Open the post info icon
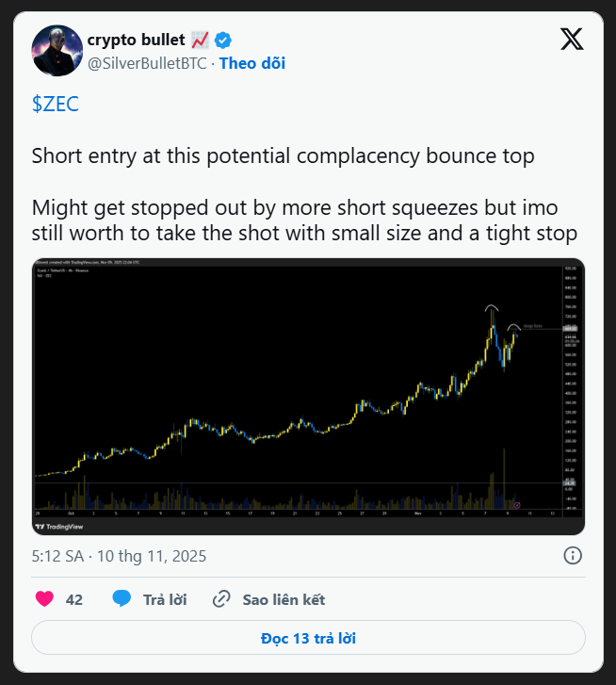 (x=572, y=555)
